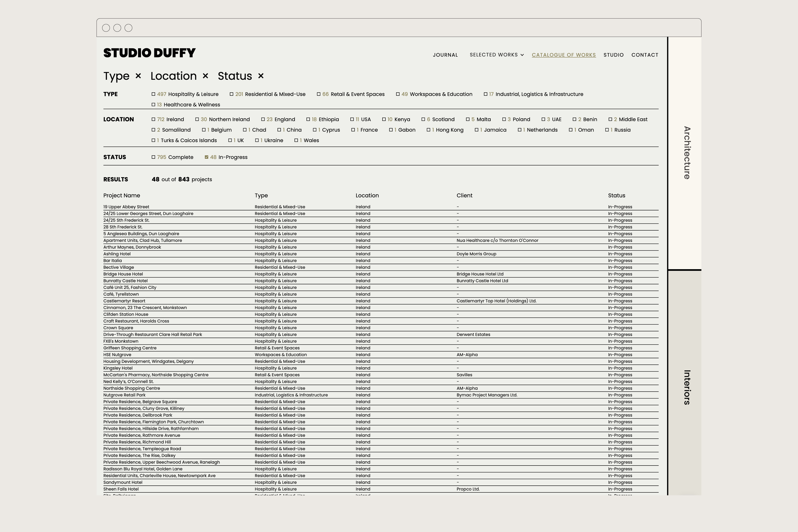Open the 19 Upper Abbey Street project row
Screen dimensions: 798x532
(381, 207)
